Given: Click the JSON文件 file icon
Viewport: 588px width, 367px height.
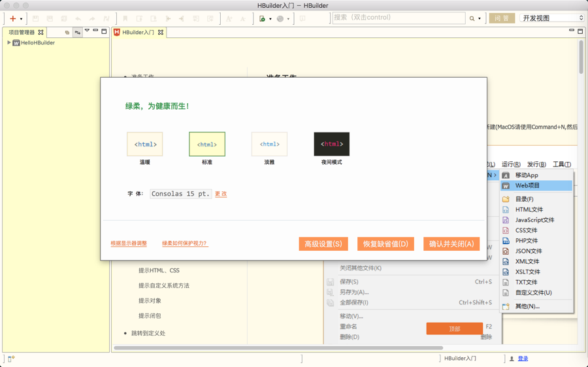Looking at the screenshot, I should pyautogui.click(x=506, y=251).
